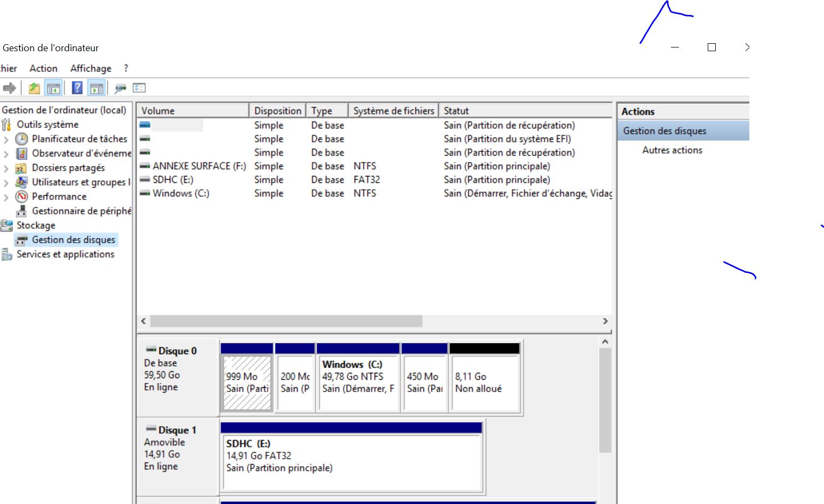Image resolution: width=824 pixels, height=504 pixels.
Task: Toggle the show/hide console tree icon
Action: click(x=53, y=88)
